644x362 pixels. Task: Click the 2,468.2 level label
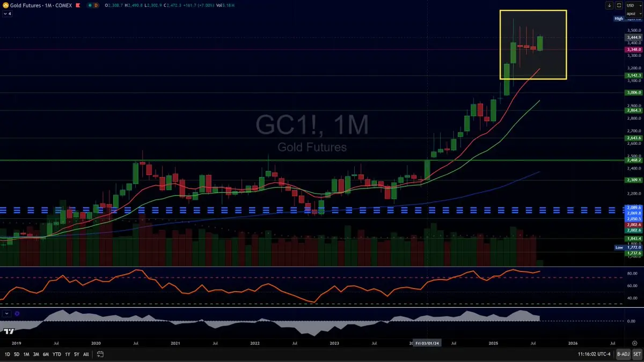pos(634,160)
